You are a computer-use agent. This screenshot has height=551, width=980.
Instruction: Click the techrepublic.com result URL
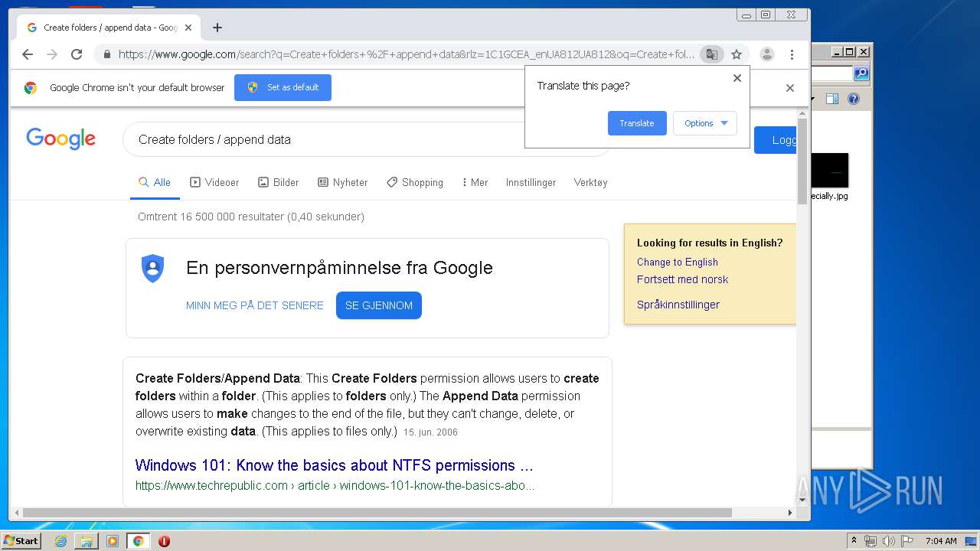point(335,485)
